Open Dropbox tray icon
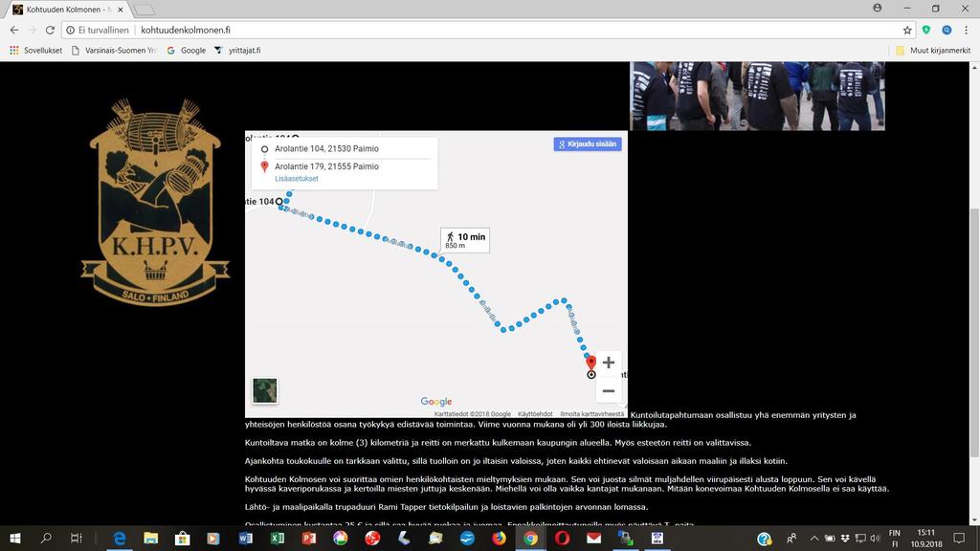980x551 pixels. tap(845, 538)
